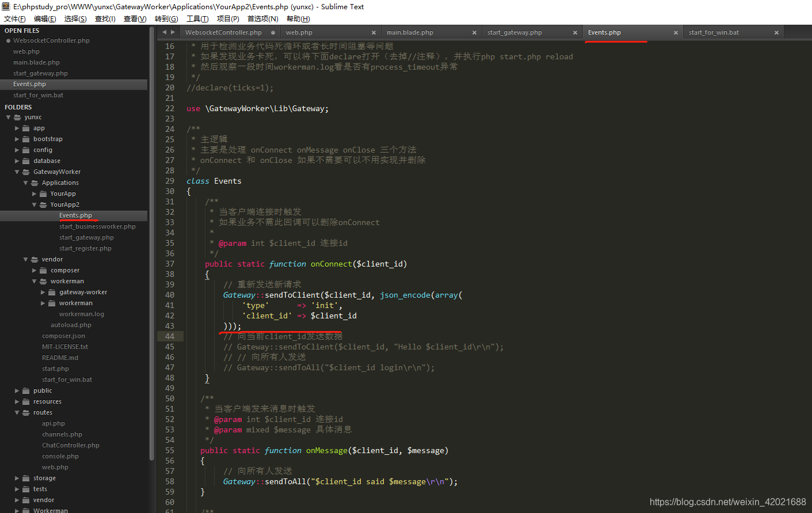812x513 pixels.
Task: Open the 帮助(H) menu
Action: [298, 19]
